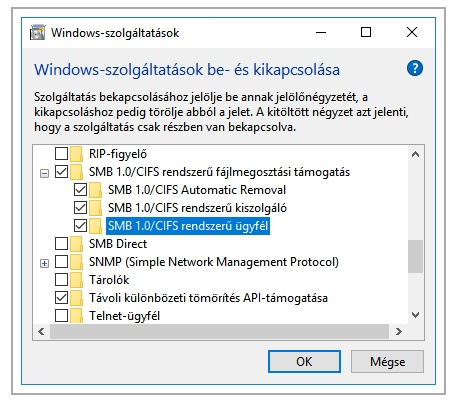Click the Tárolók folder icon
This screenshot has height=400, width=455.
(x=77, y=280)
